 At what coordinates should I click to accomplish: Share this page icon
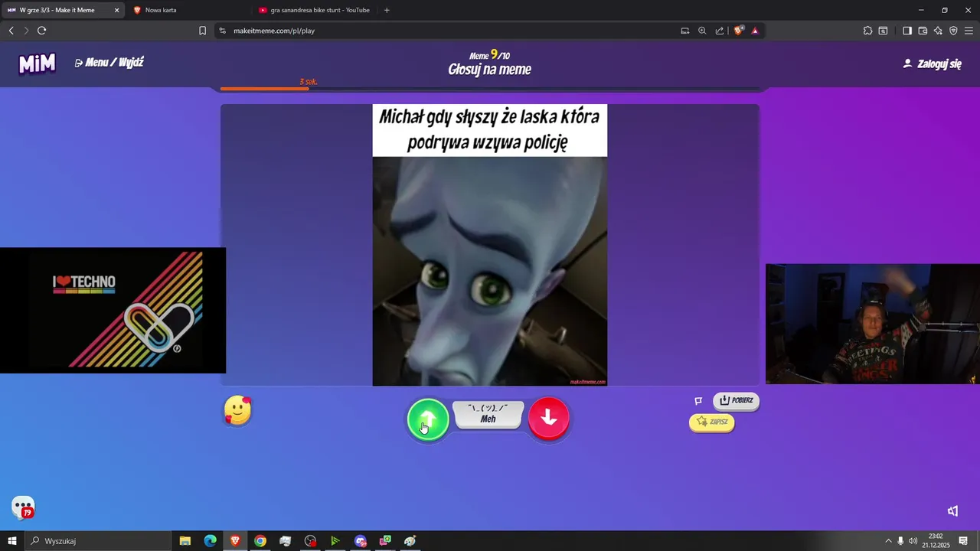720,31
